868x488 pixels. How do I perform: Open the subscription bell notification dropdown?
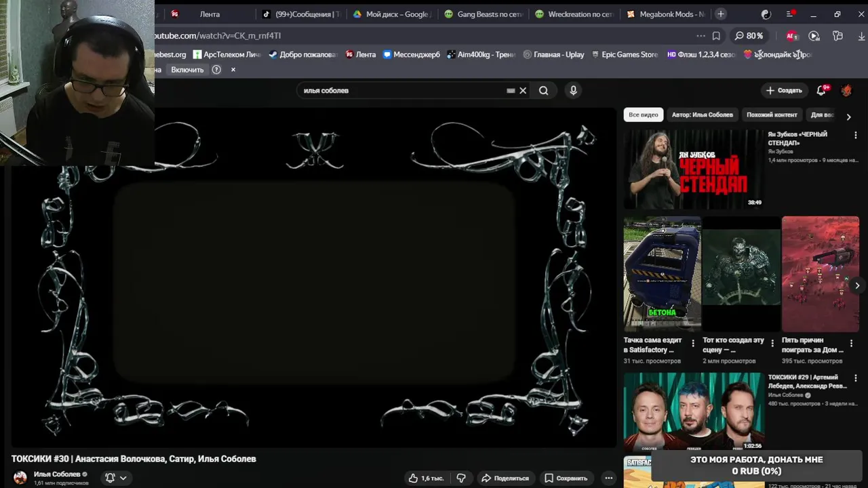(x=116, y=478)
